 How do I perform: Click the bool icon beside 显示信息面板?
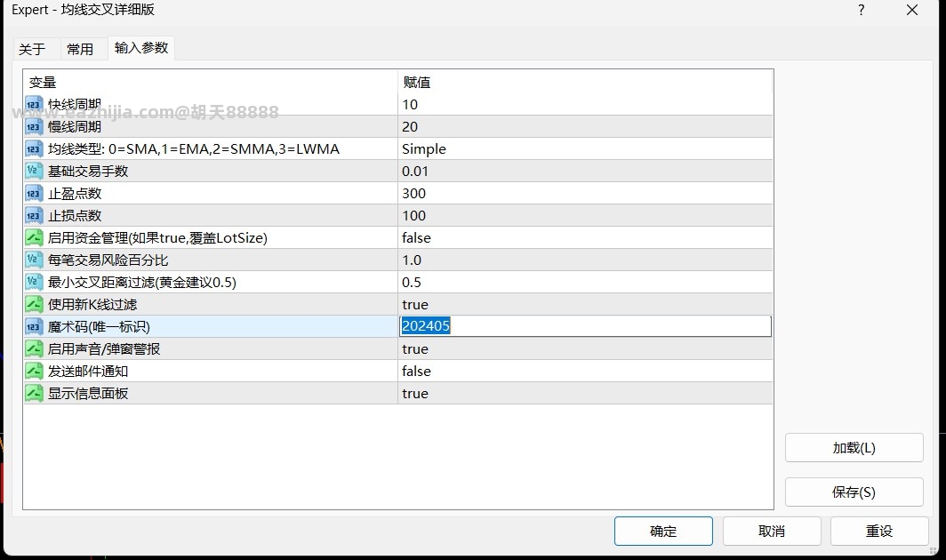click(x=34, y=394)
